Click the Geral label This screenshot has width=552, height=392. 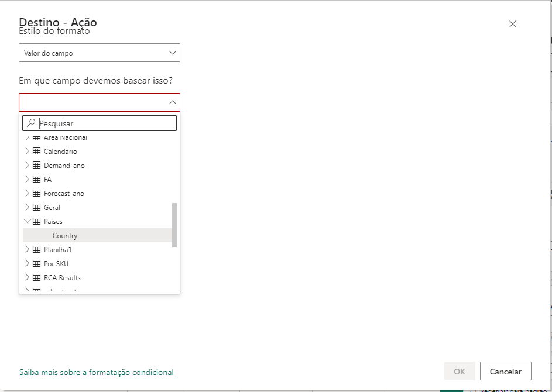click(52, 208)
